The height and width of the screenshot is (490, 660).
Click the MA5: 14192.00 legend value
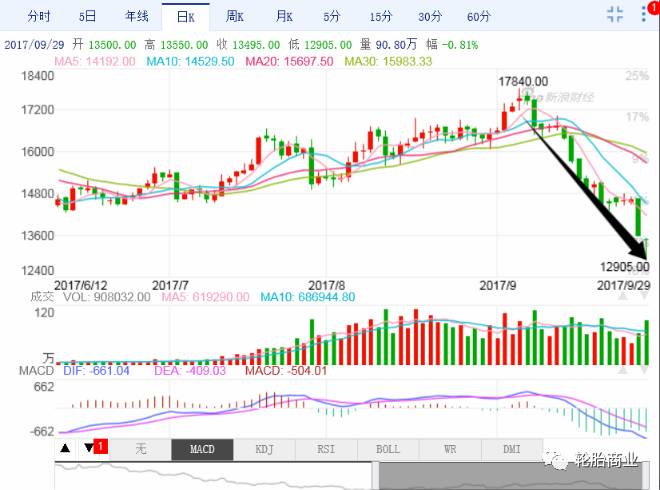pos(95,61)
